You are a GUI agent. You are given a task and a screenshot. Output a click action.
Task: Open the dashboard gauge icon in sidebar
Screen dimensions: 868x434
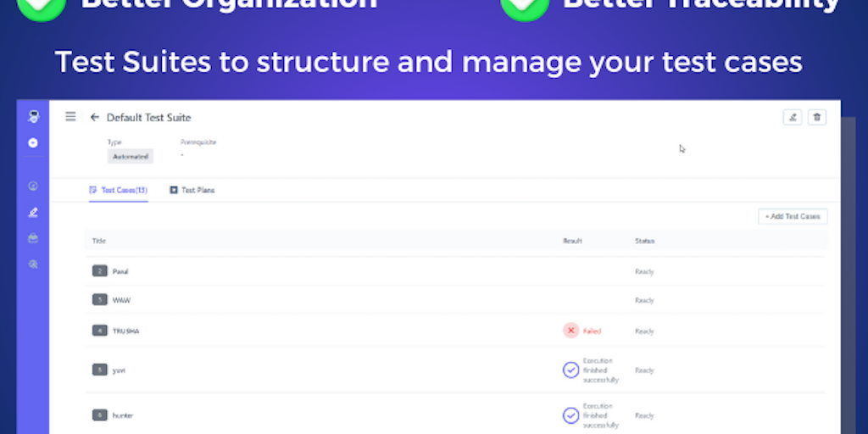(33, 186)
